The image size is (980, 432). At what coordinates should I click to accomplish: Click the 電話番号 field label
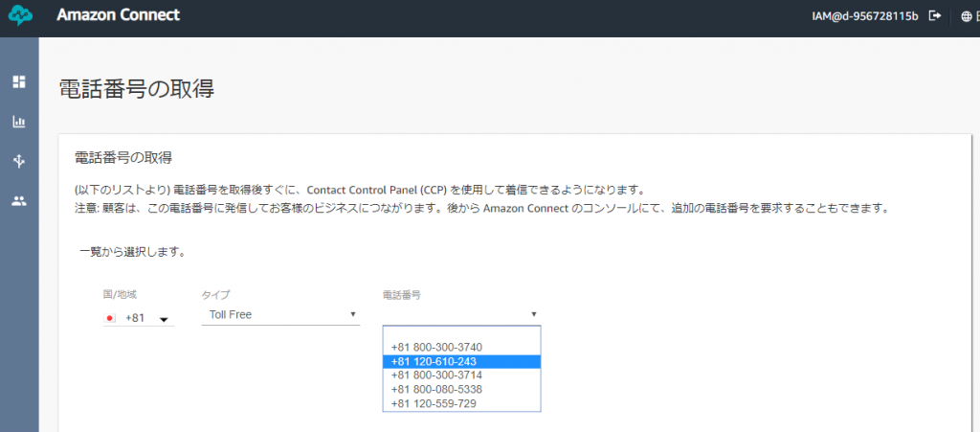coord(401,294)
